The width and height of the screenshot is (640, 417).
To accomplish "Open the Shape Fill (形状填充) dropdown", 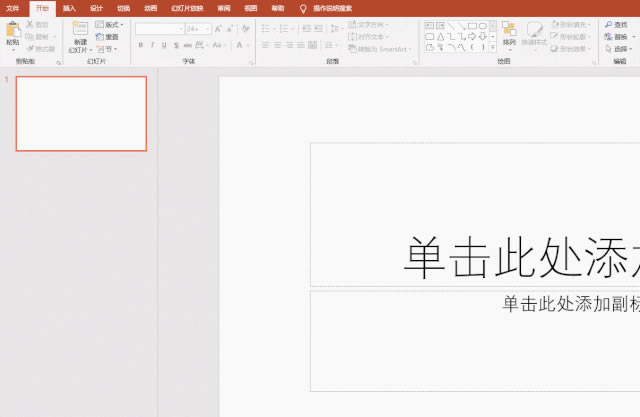I will 571,24.
